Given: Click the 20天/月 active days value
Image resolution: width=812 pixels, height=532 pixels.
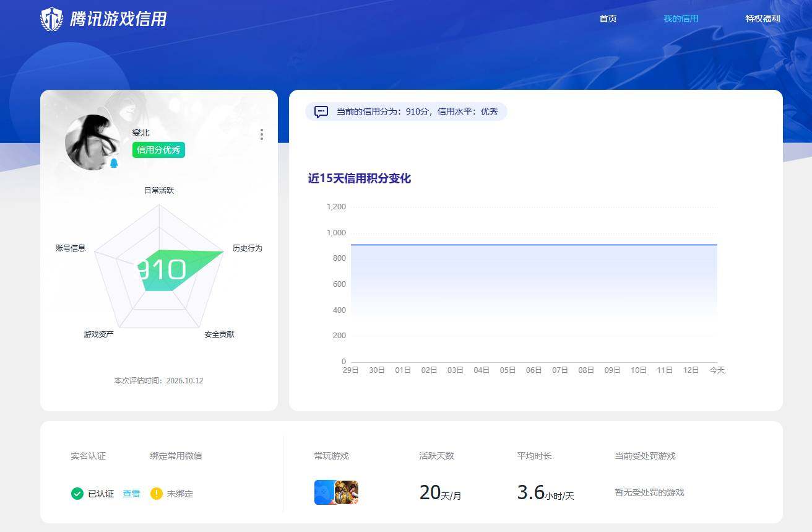Looking at the screenshot, I should point(440,493).
